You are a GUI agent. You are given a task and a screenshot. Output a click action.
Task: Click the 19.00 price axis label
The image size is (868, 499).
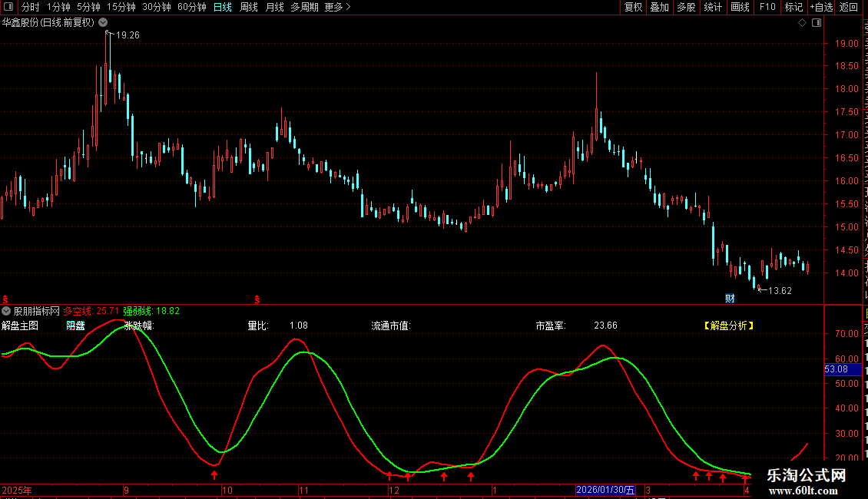pyautogui.click(x=846, y=43)
